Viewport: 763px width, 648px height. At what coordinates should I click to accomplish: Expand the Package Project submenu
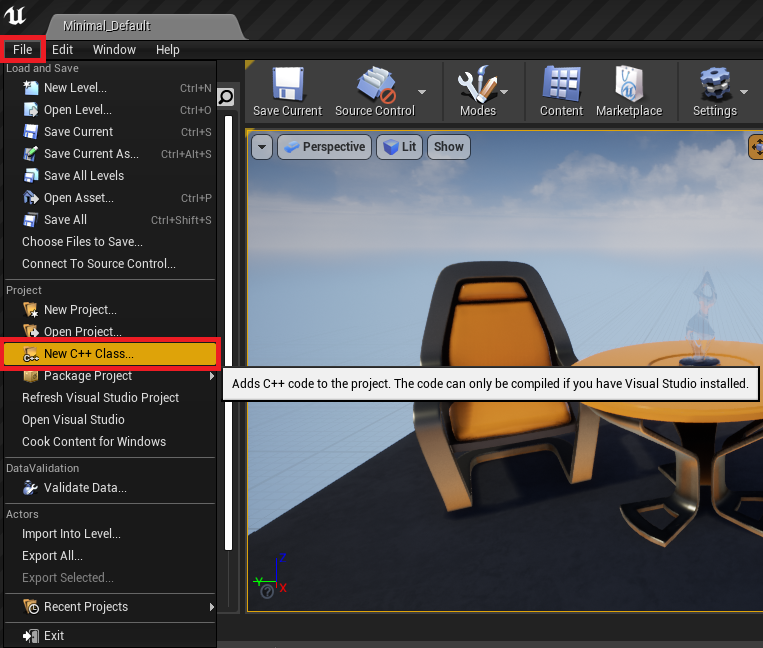pos(212,376)
